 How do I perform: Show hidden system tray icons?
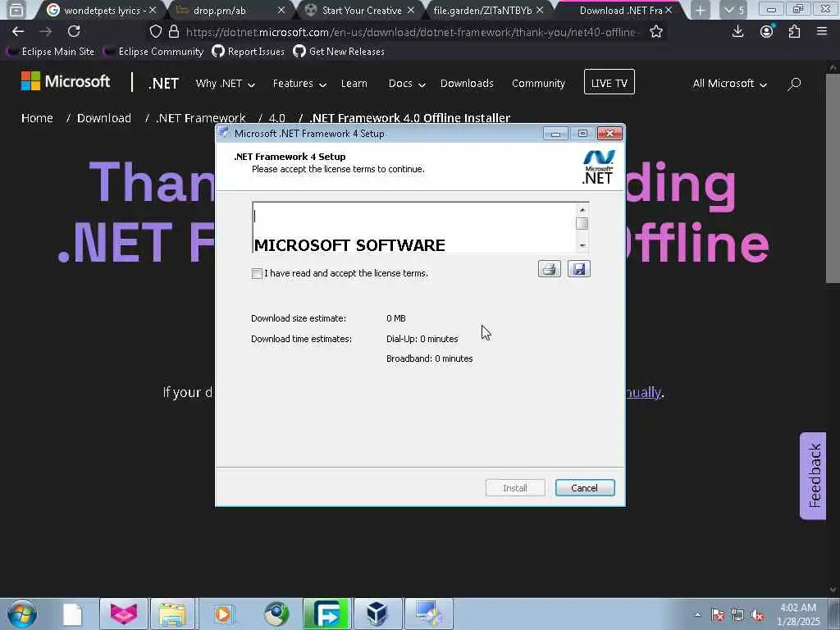[x=697, y=615]
